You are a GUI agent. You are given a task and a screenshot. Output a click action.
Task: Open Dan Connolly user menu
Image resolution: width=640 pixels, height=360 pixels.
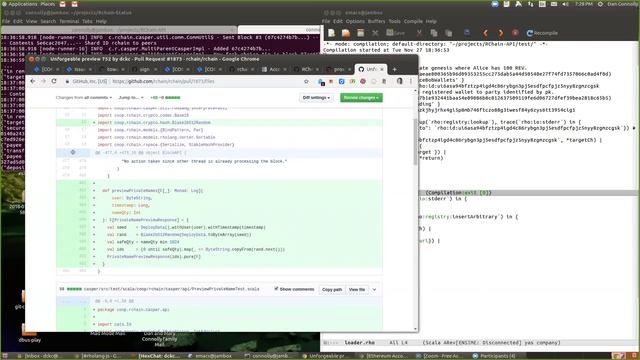point(621,4)
